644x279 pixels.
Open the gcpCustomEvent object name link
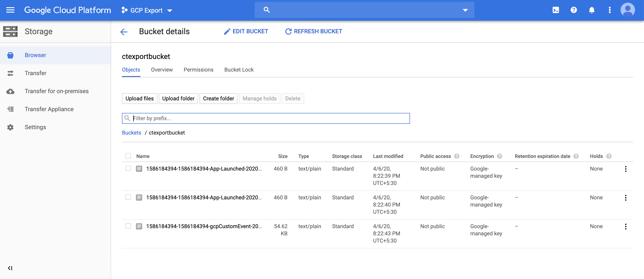point(204,227)
